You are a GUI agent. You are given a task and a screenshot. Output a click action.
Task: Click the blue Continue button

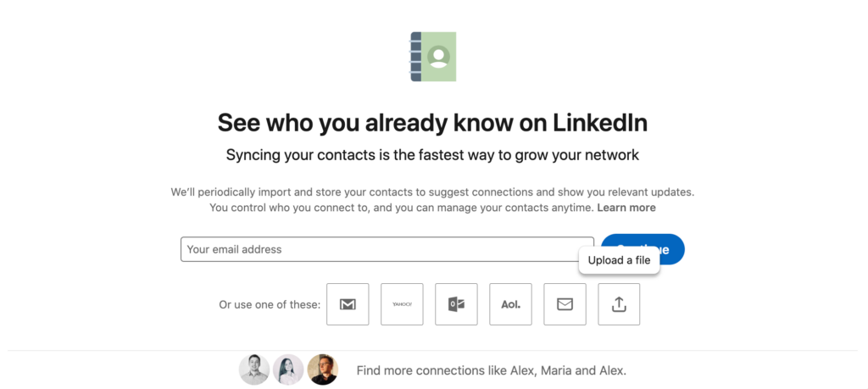(643, 249)
